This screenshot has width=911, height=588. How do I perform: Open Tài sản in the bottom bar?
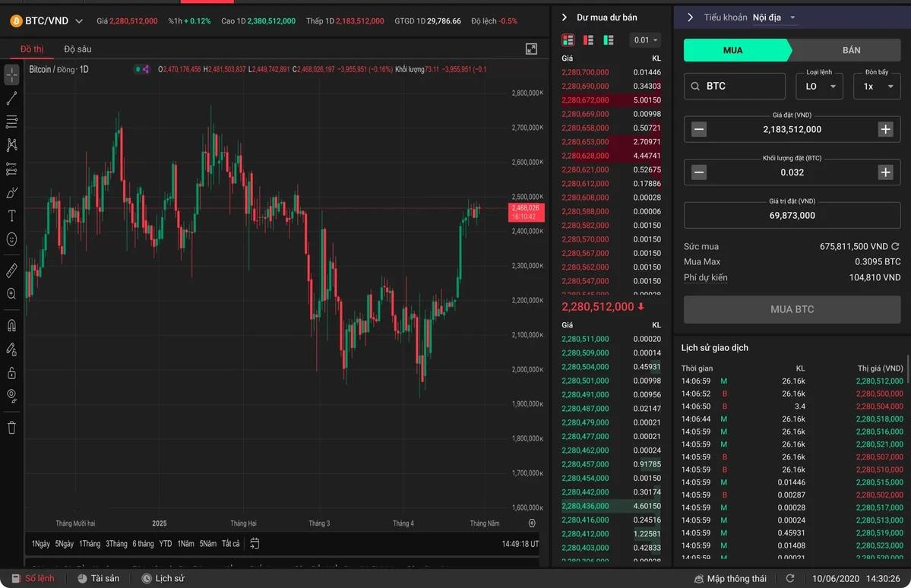[x=98, y=578]
